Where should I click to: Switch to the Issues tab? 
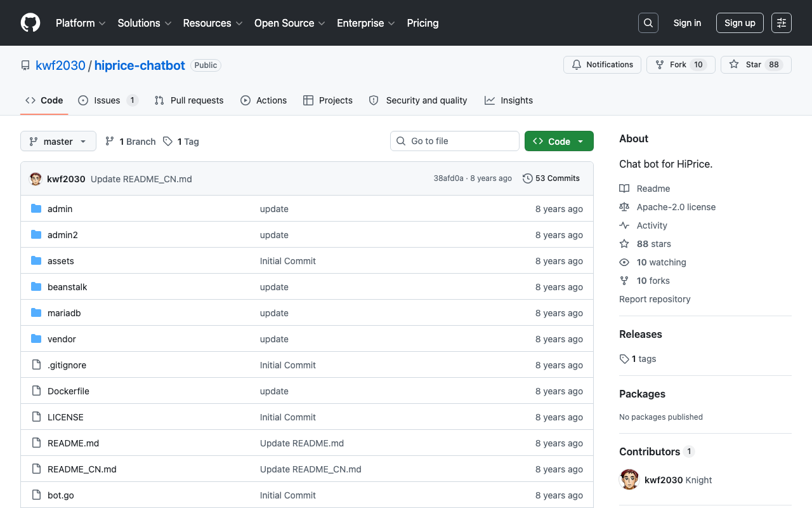coord(108,100)
